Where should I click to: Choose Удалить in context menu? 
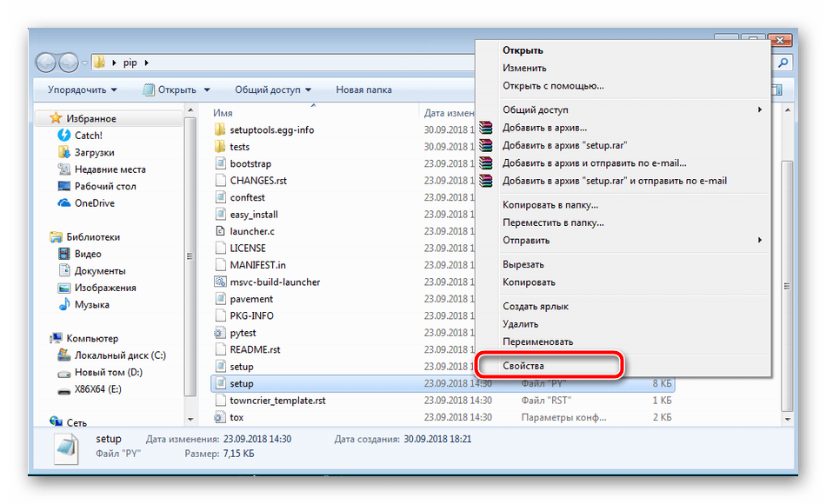520,324
